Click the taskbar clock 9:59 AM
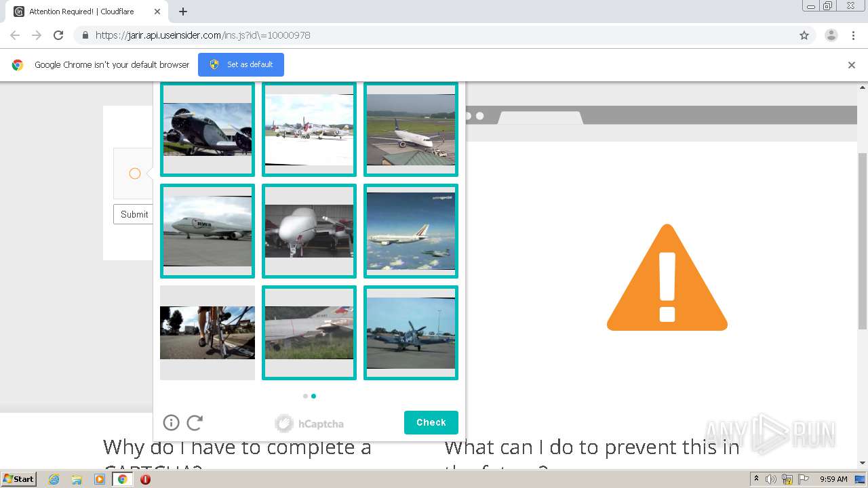This screenshot has width=868, height=488. pos(833,479)
